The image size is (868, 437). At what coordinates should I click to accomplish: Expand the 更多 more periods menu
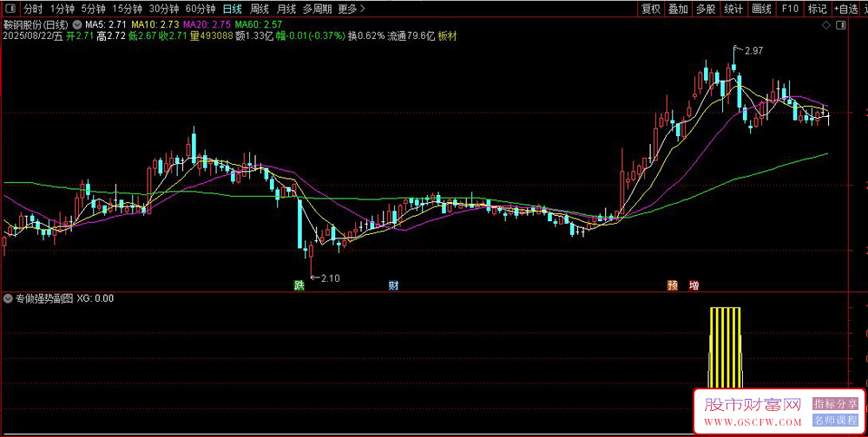tap(352, 9)
